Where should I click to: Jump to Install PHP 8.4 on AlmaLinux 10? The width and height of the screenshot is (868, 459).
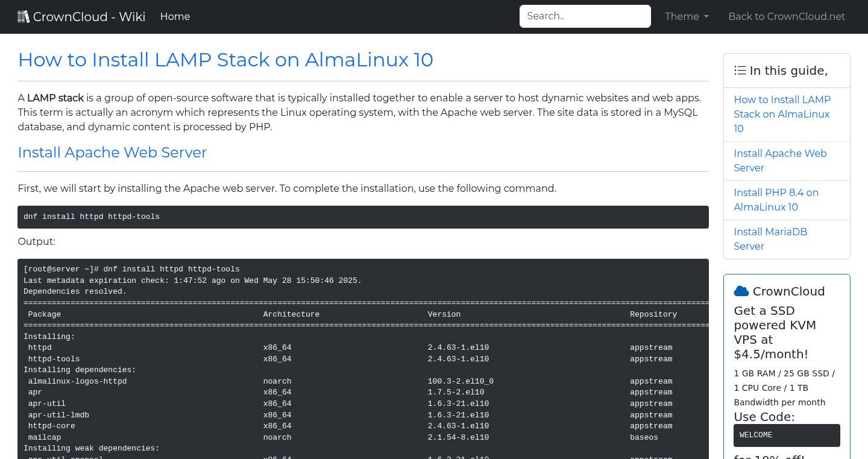tap(776, 200)
